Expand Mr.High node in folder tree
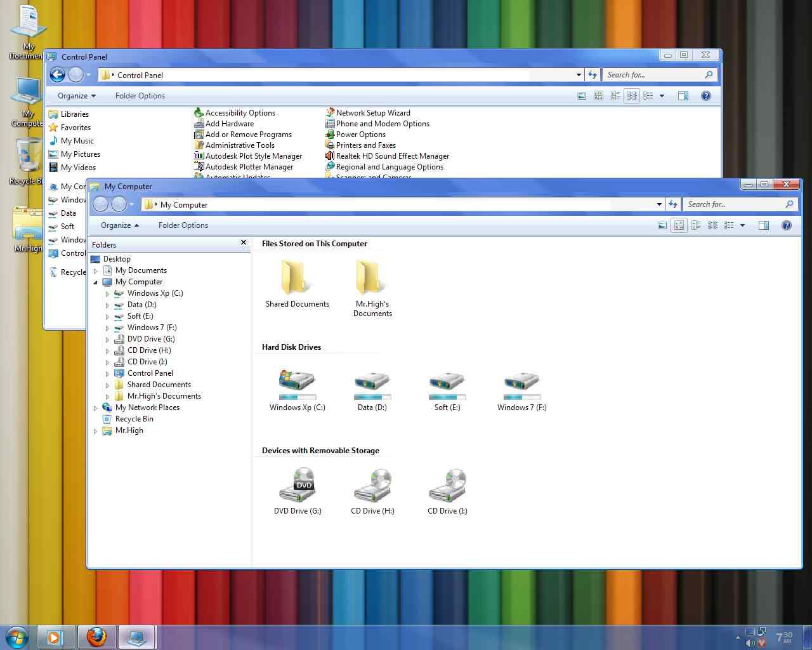The height and width of the screenshot is (650, 812). click(95, 430)
